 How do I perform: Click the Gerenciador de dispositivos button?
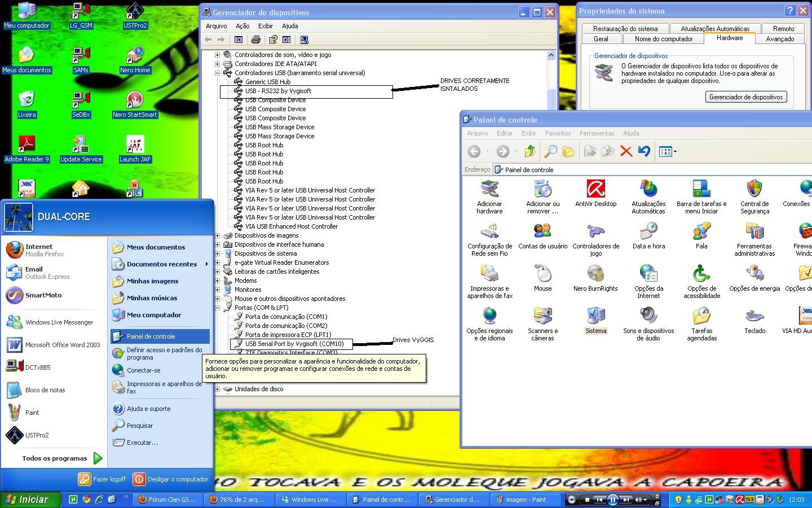746,97
